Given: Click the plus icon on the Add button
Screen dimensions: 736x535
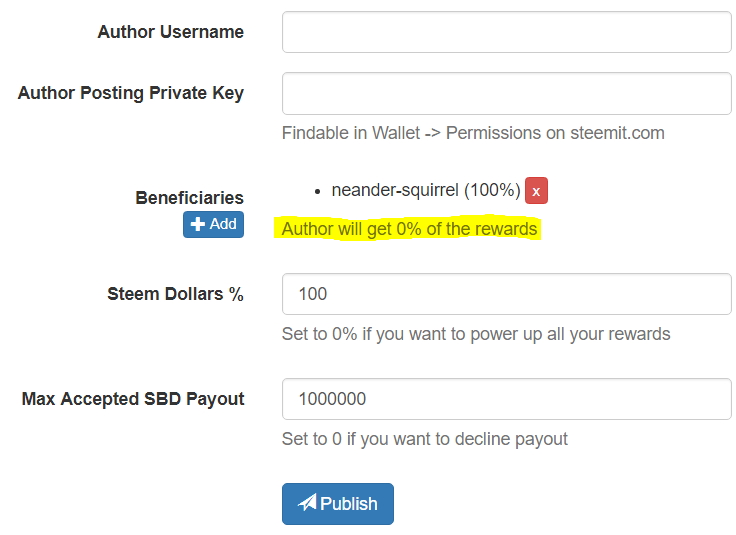Looking at the screenshot, I should pyautogui.click(x=198, y=224).
